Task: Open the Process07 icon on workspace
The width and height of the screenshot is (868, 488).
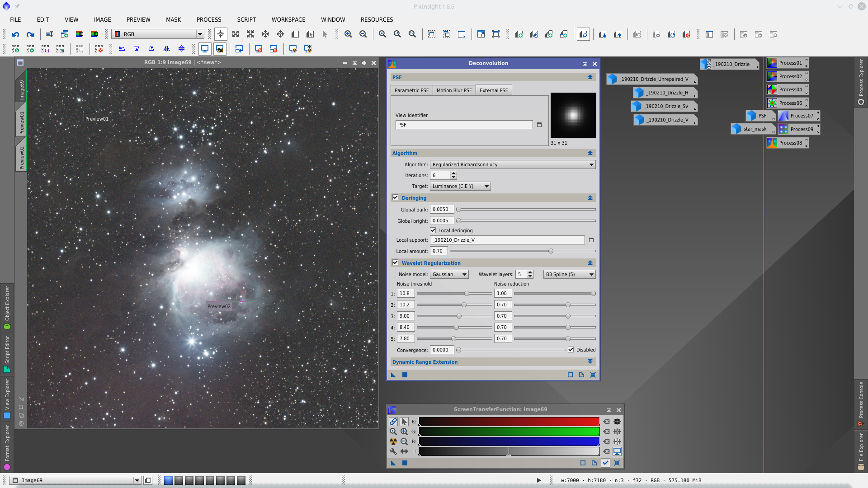Action: tap(798, 116)
